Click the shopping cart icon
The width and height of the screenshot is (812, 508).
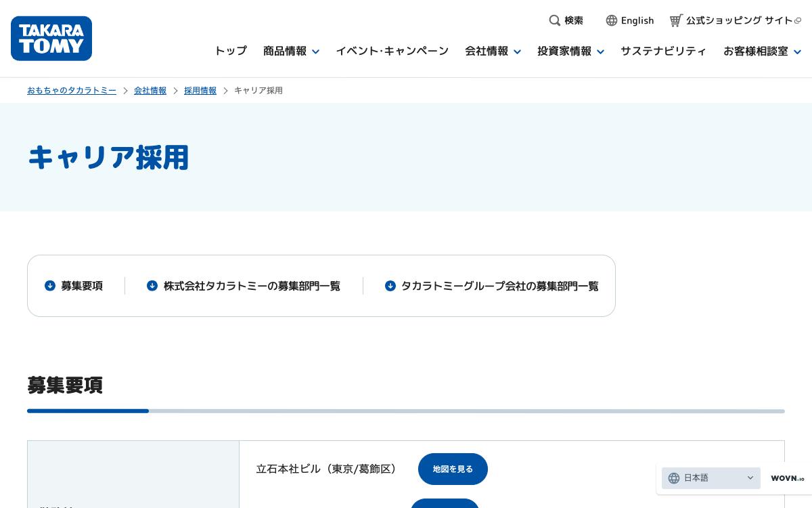pyautogui.click(x=675, y=20)
